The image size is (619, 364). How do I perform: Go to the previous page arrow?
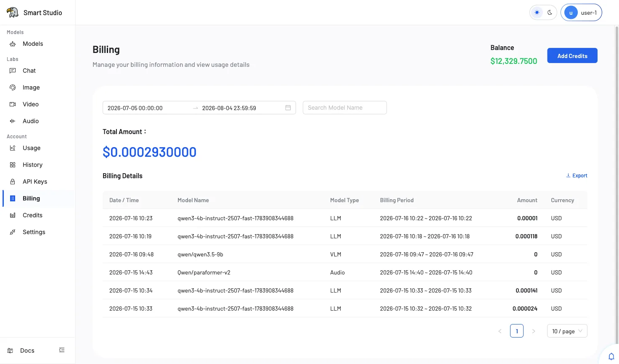tap(500, 331)
